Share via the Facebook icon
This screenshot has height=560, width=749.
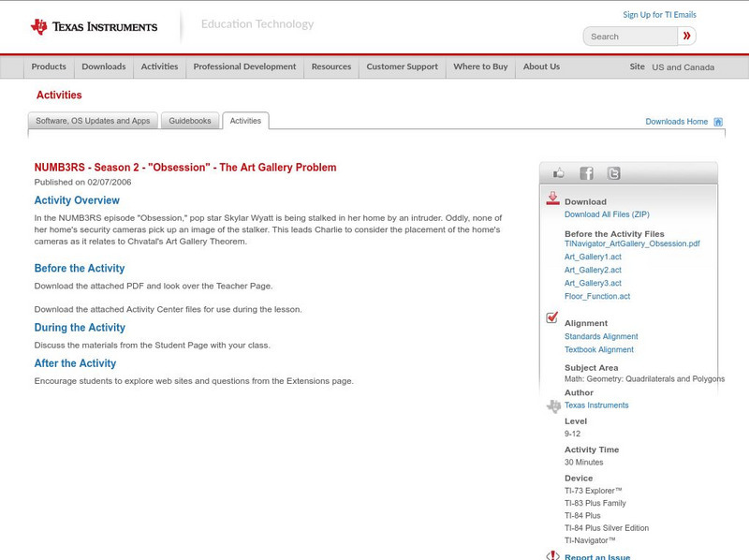click(x=586, y=173)
